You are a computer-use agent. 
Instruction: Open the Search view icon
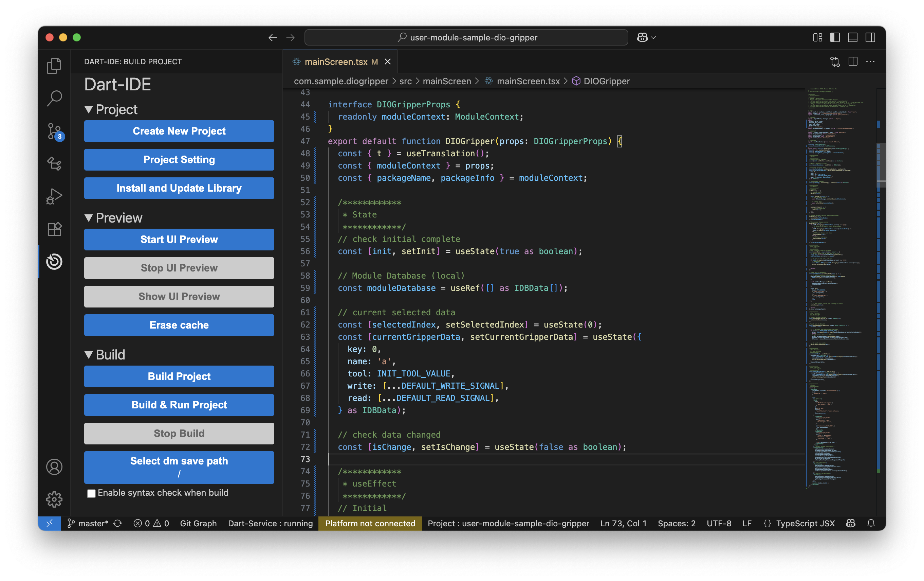point(54,98)
